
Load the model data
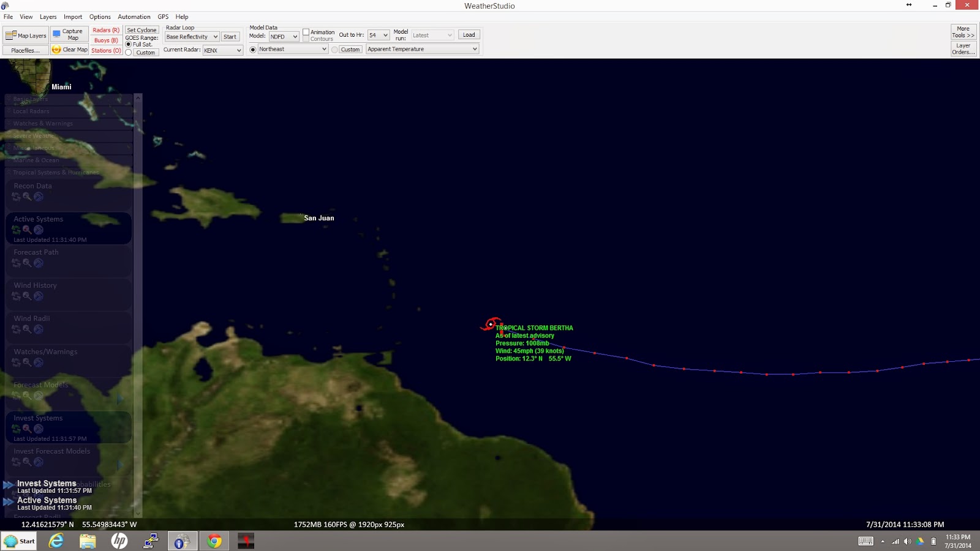(469, 35)
